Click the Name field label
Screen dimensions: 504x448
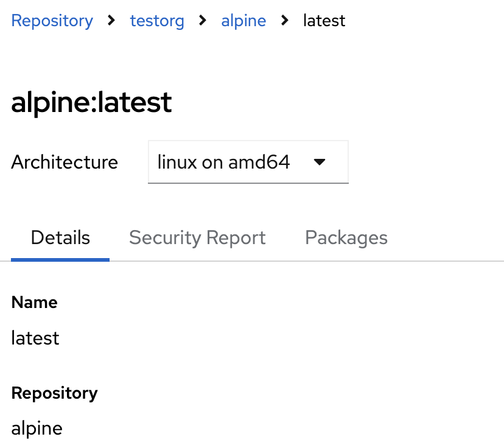coord(34,303)
